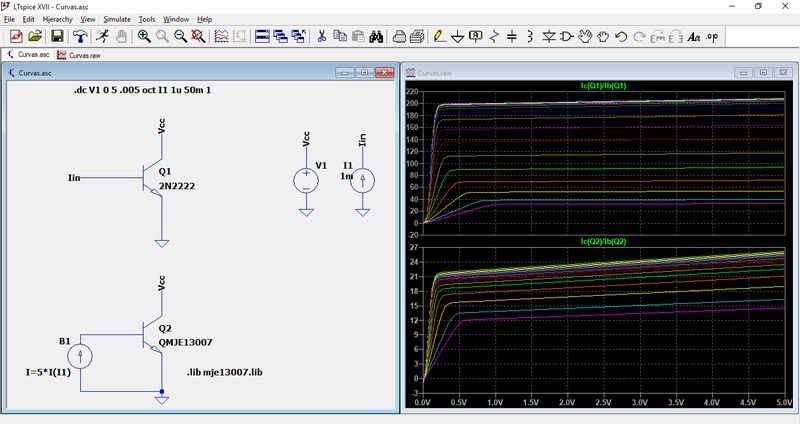Open the View menu

[x=88, y=19]
